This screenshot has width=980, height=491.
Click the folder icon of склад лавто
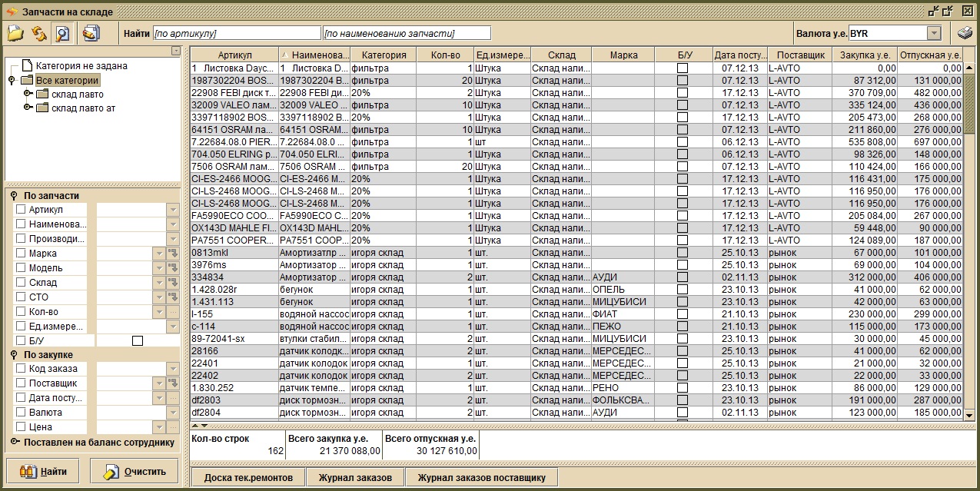point(42,94)
